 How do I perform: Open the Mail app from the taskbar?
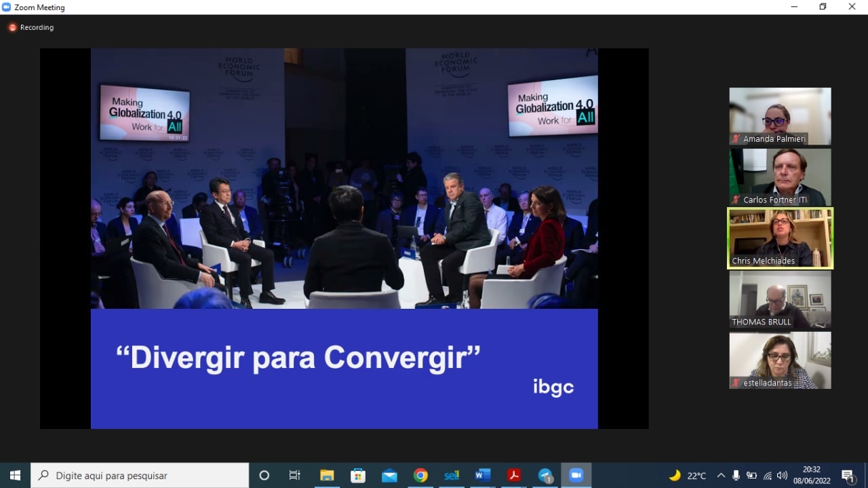(389, 475)
